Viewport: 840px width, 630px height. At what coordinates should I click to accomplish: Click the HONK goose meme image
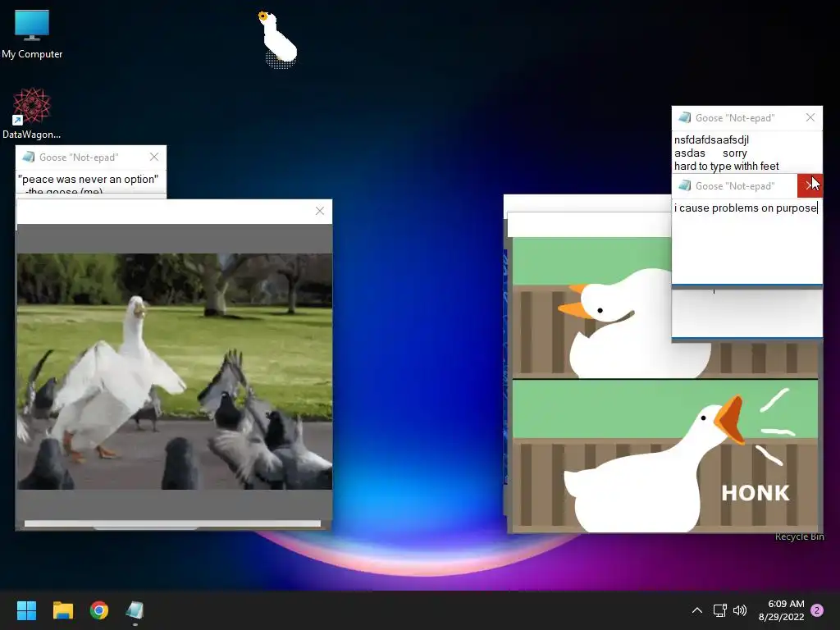(664, 385)
